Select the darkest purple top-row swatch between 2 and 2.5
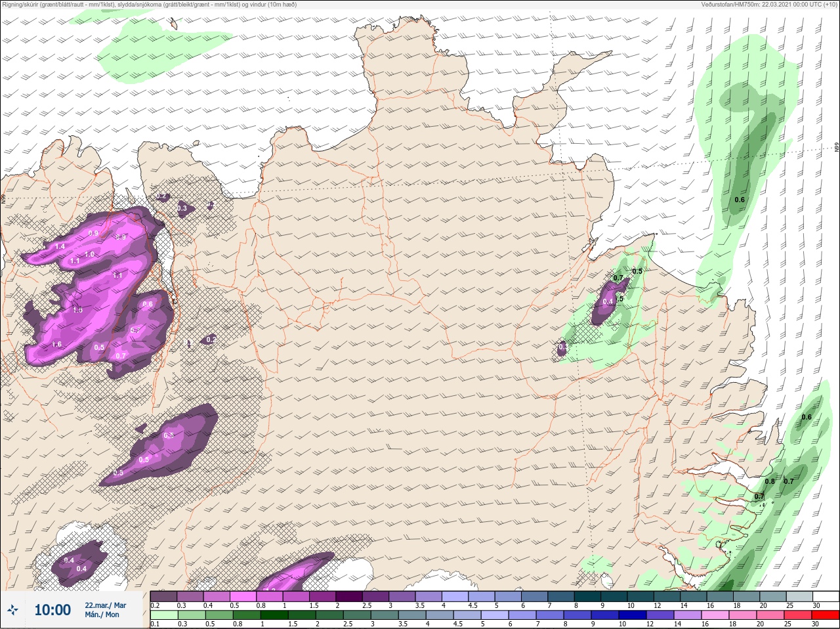 [349, 596]
